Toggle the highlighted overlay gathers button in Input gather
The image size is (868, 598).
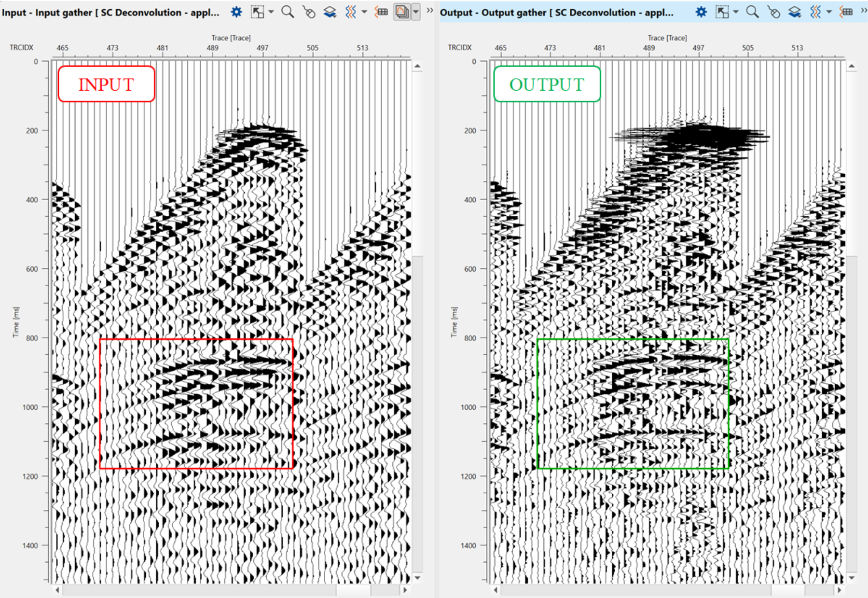(x=401, y=12)
